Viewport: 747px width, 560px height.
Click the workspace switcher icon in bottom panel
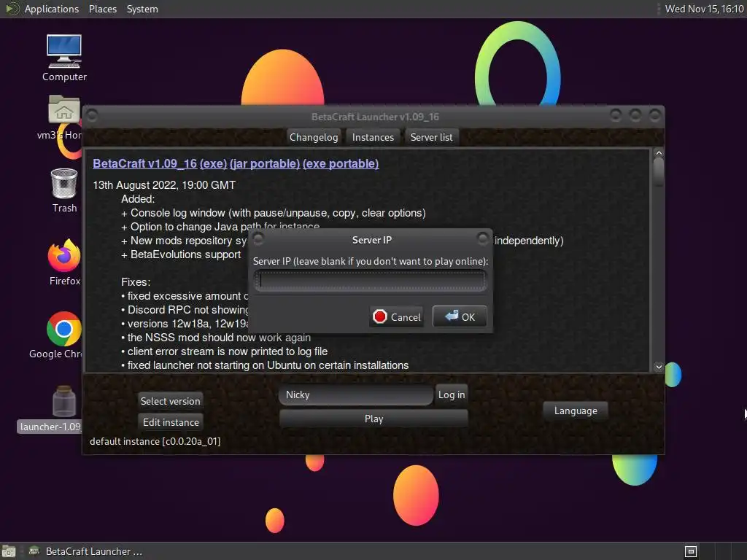690,551
